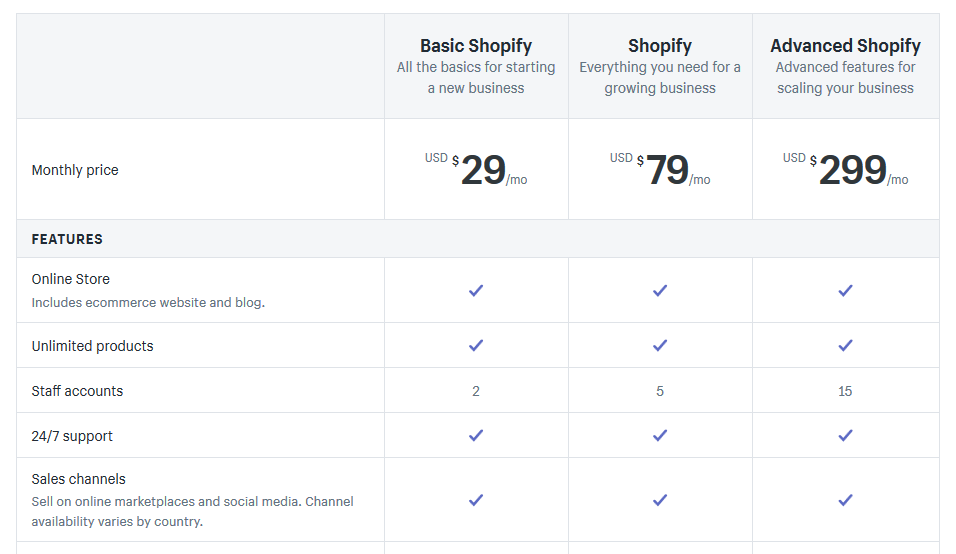Click the staff accounts value 15

pos(845,391)
